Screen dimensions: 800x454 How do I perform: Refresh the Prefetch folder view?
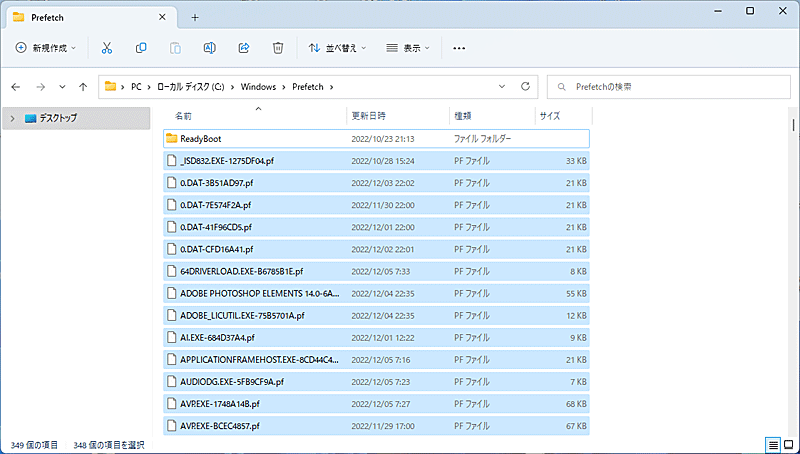pos(525,87)
